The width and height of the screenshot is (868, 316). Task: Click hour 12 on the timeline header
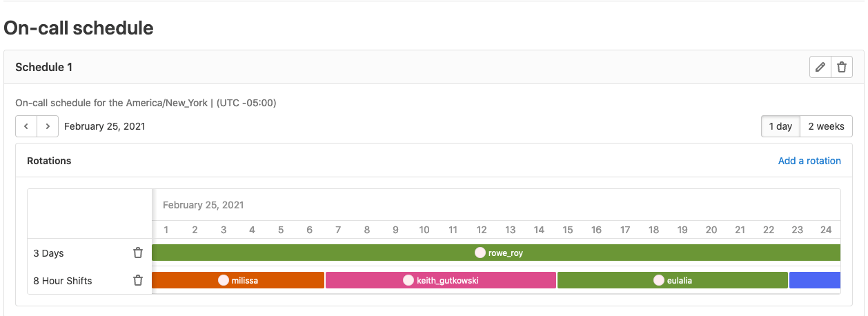pyautogui.click(x=482, y=230)
